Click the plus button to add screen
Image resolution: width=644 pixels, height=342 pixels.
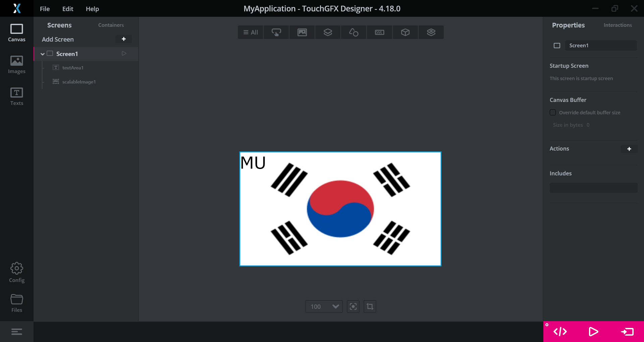pyautogui.click(x=124, y=39)
